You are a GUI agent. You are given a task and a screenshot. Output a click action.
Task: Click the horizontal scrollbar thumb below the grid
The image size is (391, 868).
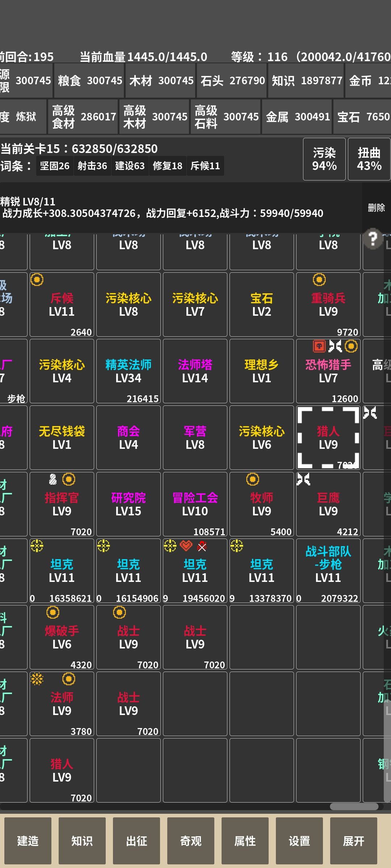354,807
